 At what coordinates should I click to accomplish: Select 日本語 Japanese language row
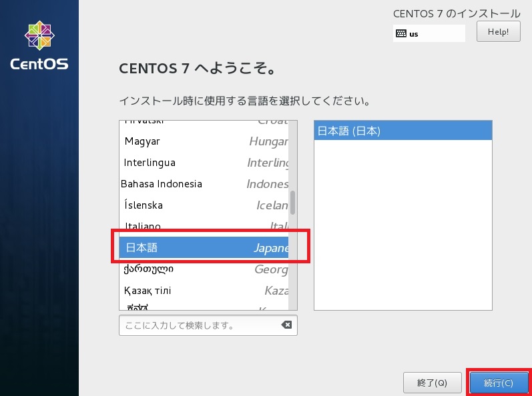pyautogui.click(x=204, y=247)
